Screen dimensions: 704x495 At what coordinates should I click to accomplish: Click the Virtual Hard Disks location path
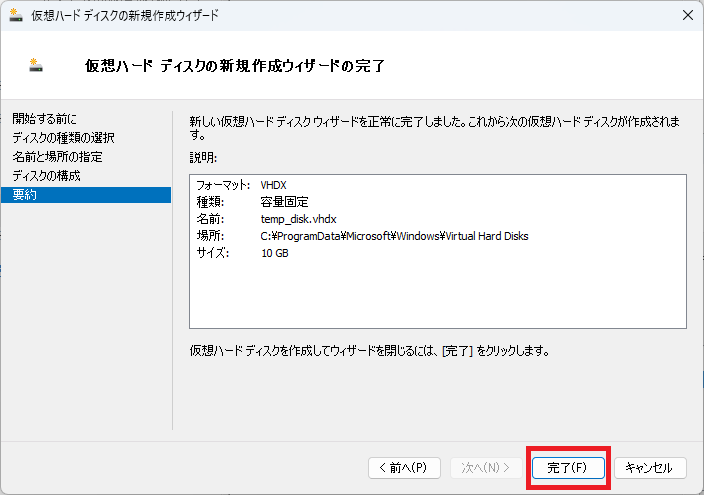pyautogui.click(x=394, y=236)
